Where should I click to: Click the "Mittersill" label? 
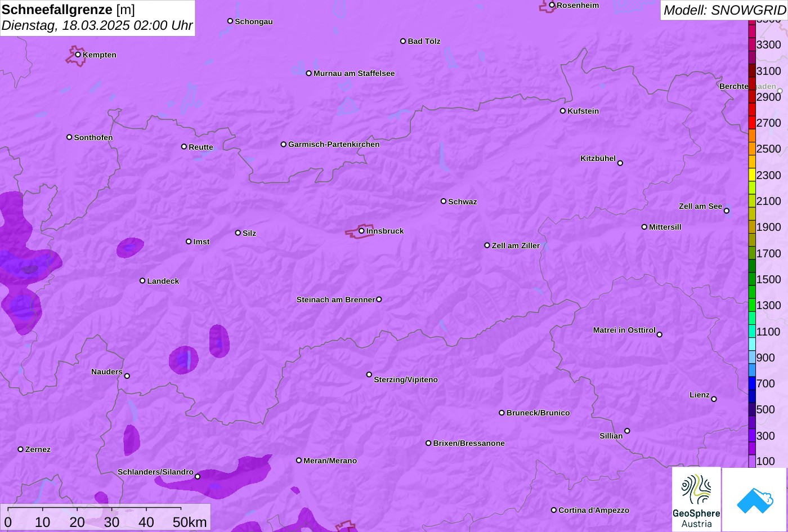click(x=665, y=227)
